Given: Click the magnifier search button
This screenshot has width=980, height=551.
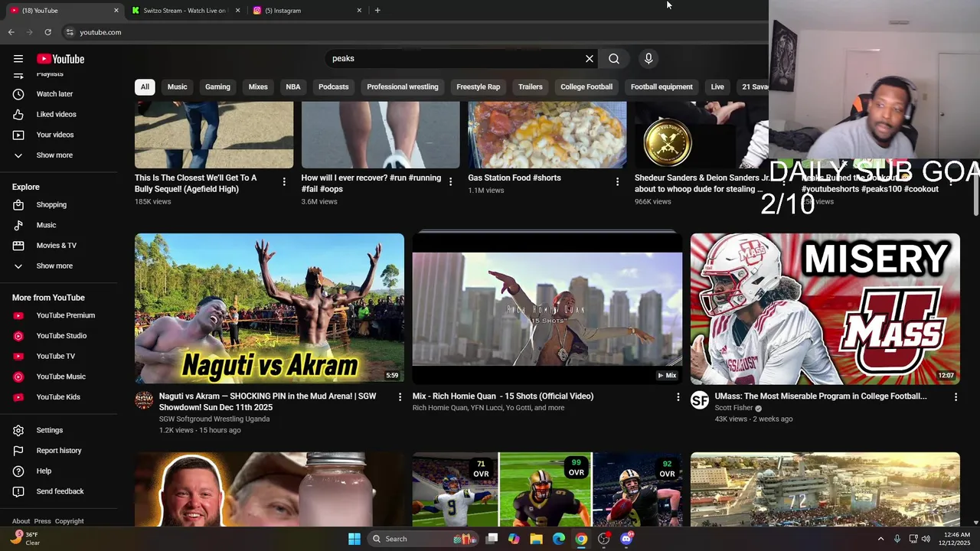Looking at the screenshot, I should (x=614, y=59).
